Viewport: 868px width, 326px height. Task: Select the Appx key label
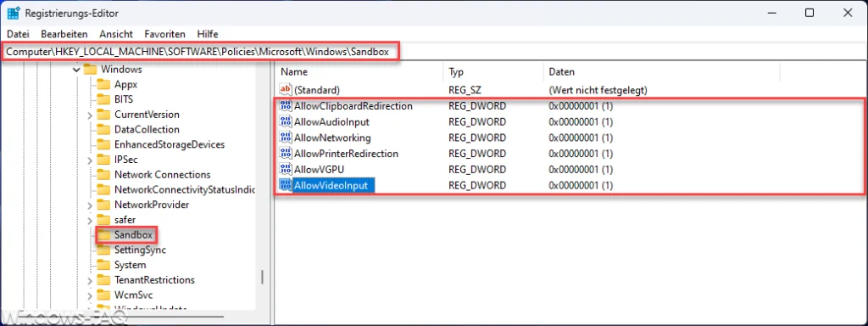125,84
